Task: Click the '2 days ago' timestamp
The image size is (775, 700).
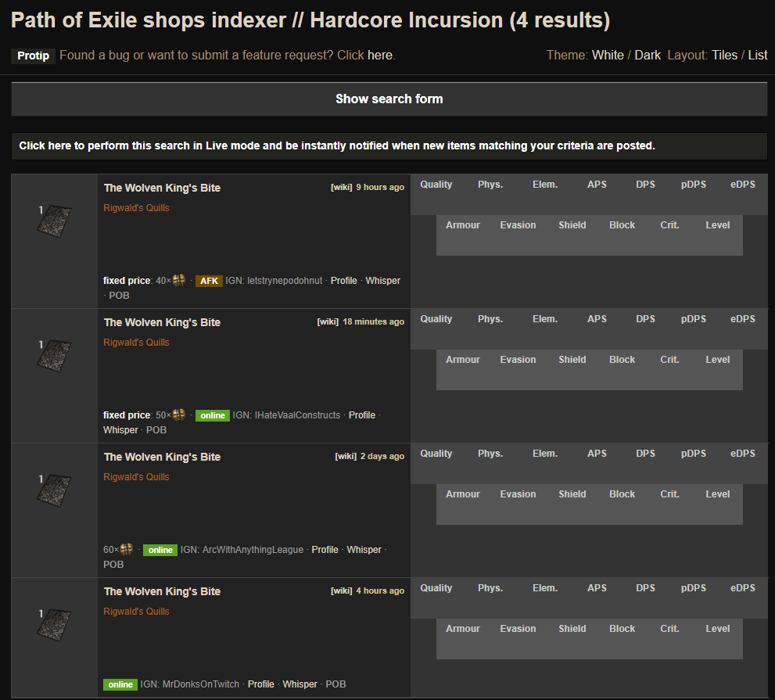Action: click(382, 456)
